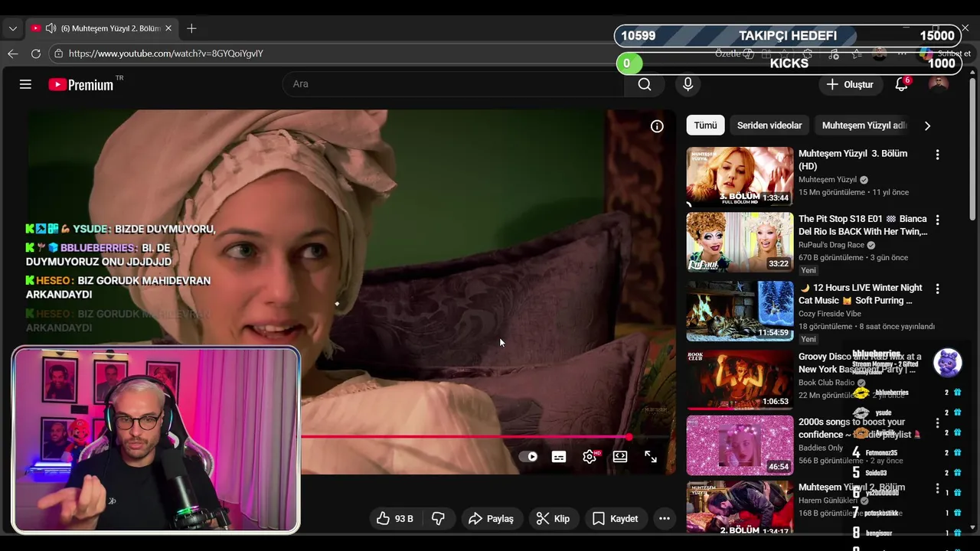Open the YouTube hamburger guide menu
This screenshot has height=551, width=980.
tap(25, 84)
